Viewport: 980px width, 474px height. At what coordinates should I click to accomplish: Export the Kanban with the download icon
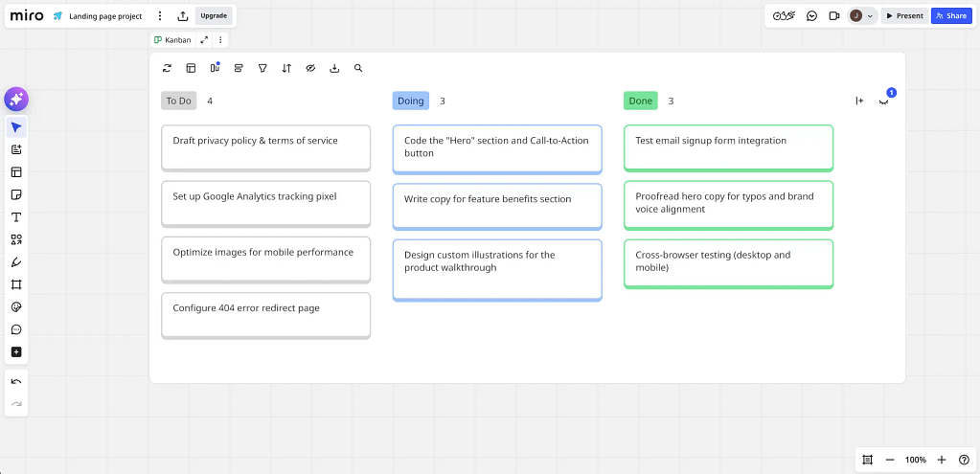(x=334, y=68)
